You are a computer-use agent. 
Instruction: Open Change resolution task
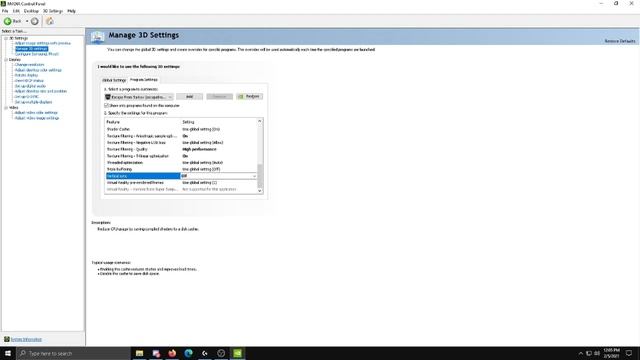coord(29,64)
